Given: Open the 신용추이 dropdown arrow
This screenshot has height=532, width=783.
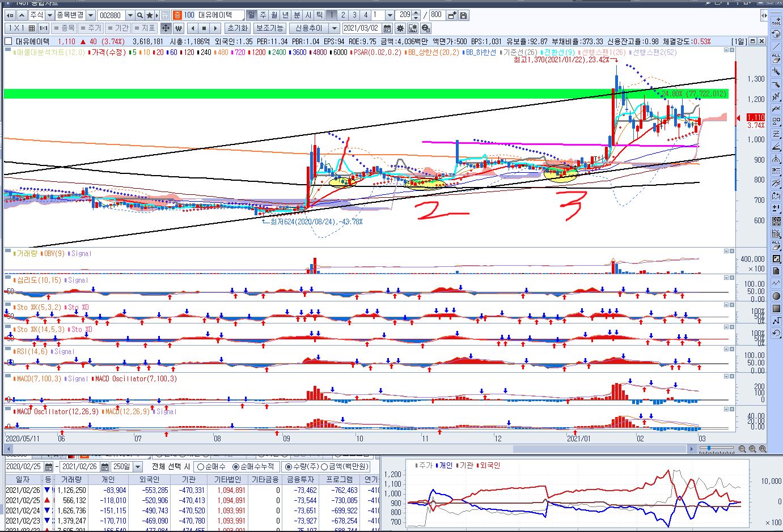Looking at the screenshot, I should coord(334,28).
